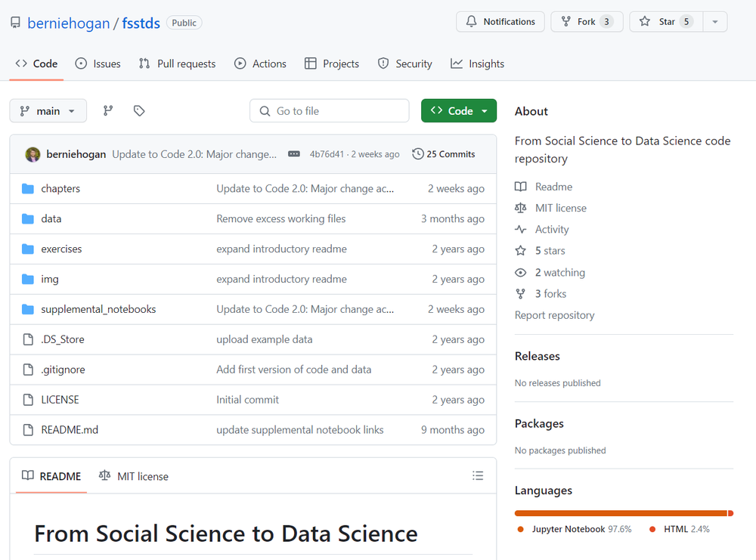Open the Projects tab
Image resolution: width=756 pixels, height=560 pixels.
332,63
